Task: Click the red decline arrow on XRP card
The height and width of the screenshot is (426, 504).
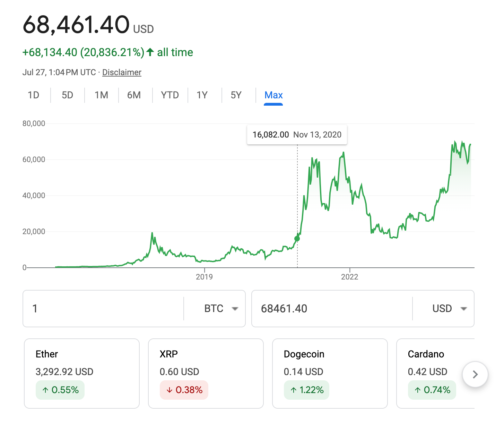Action: (169, 390)
